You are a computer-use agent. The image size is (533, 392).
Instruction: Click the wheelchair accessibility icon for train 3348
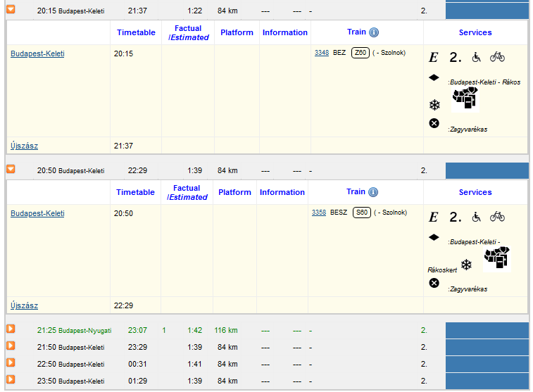pyautogui.click(x=477, y=57)
